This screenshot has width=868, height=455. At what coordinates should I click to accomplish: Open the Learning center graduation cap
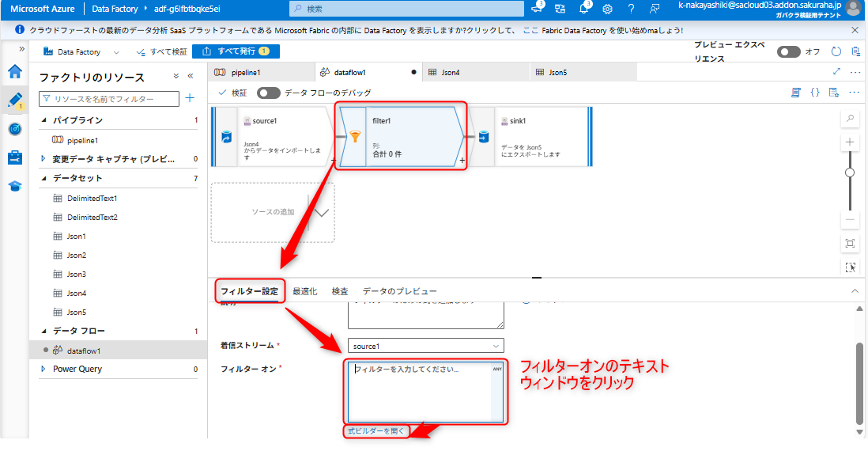[15, 186]
